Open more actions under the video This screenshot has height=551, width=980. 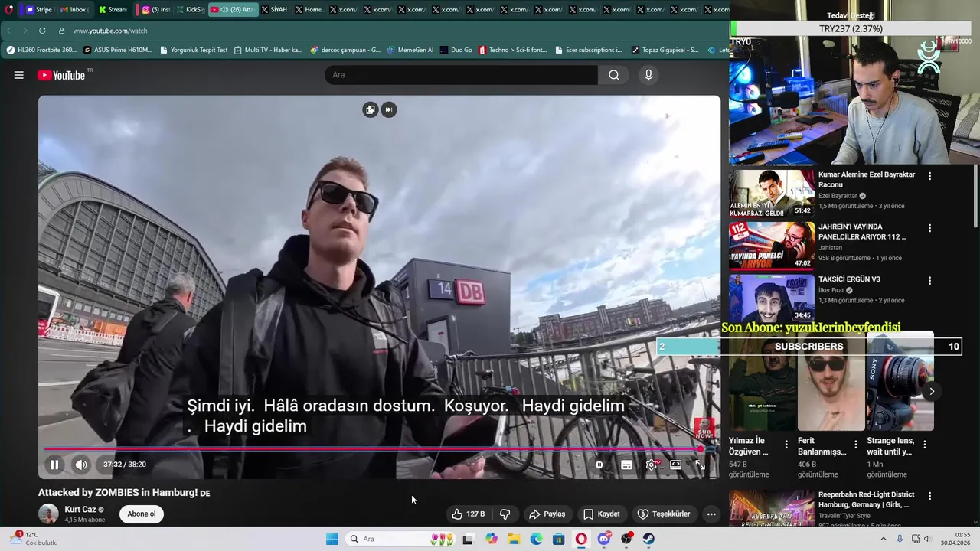pos(711,514)
